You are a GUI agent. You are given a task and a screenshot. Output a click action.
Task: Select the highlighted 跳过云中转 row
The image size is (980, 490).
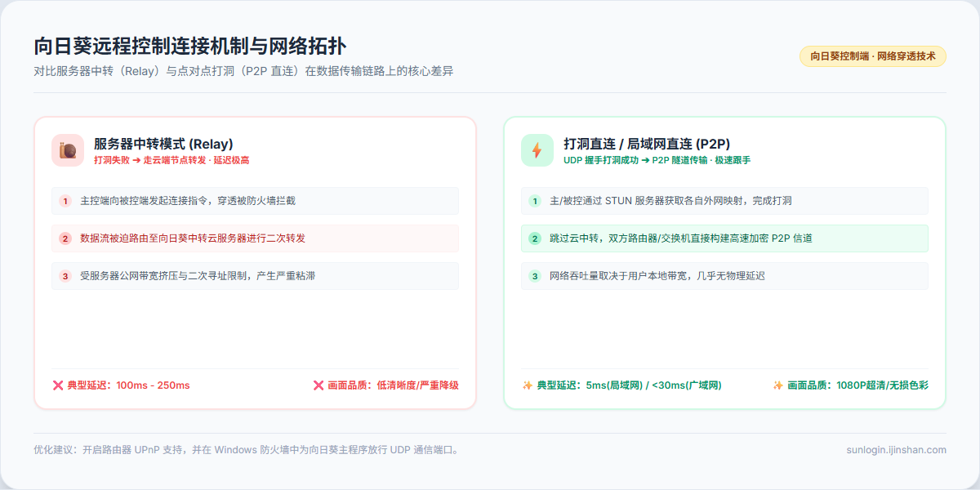pyautogui.click(x=724, y=238)
